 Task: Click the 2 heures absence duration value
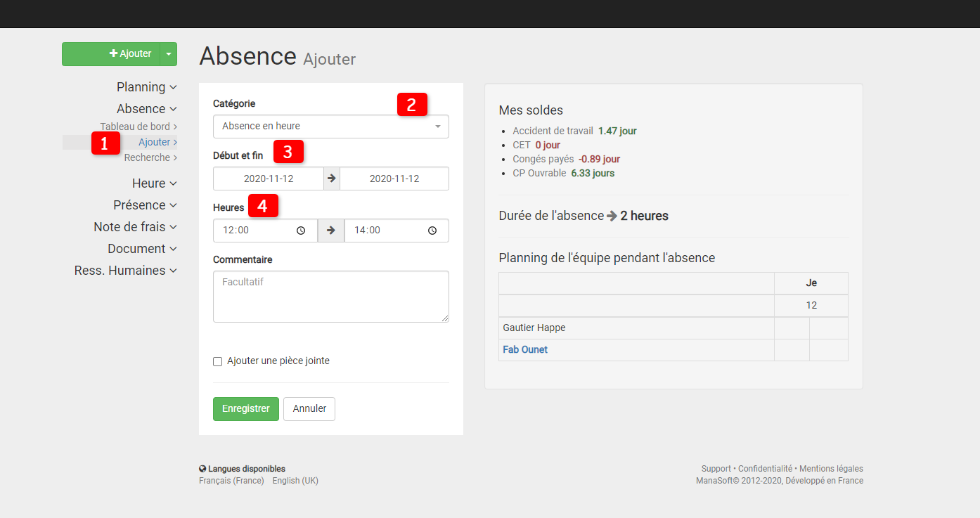point(644,216)
